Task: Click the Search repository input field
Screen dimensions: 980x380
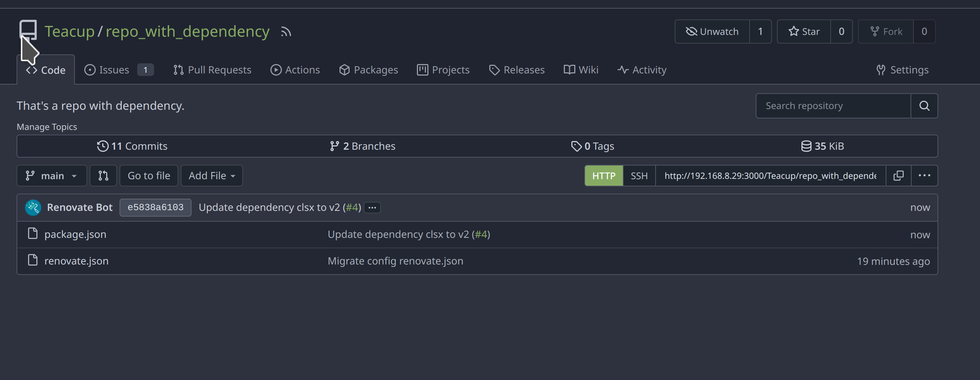Action: point(833,106)
